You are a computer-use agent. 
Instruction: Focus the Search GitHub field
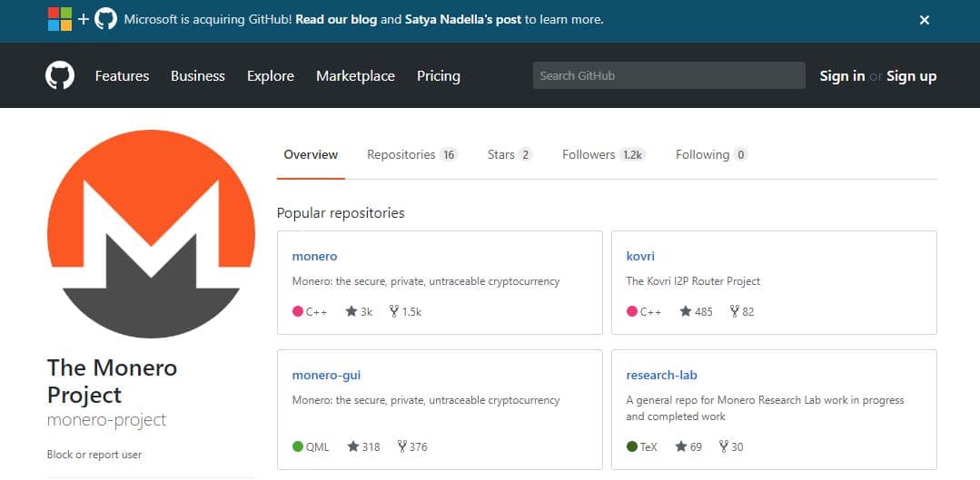(668, 75)
